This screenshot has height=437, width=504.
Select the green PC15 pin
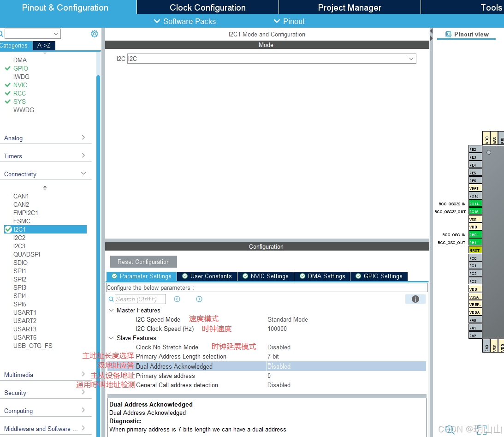475,212
